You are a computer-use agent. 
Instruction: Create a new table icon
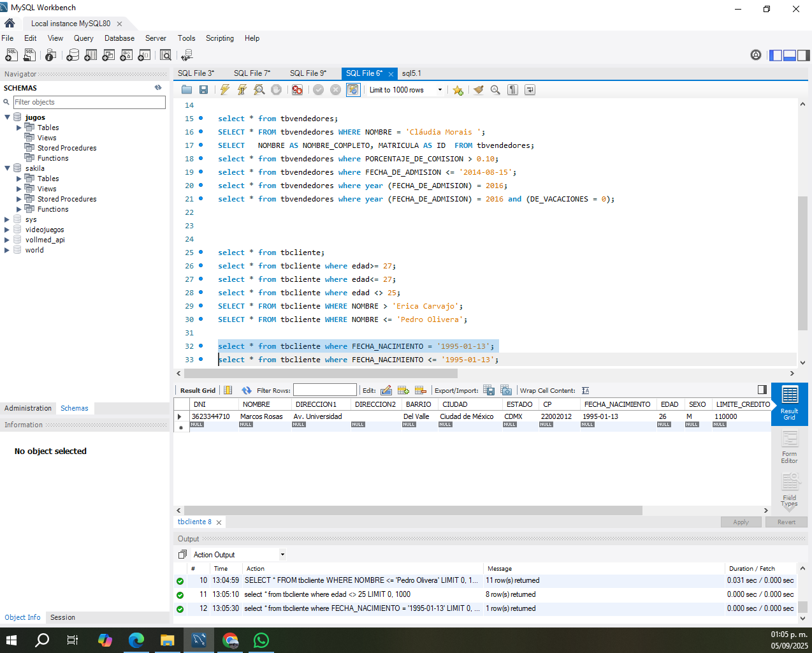91,55
